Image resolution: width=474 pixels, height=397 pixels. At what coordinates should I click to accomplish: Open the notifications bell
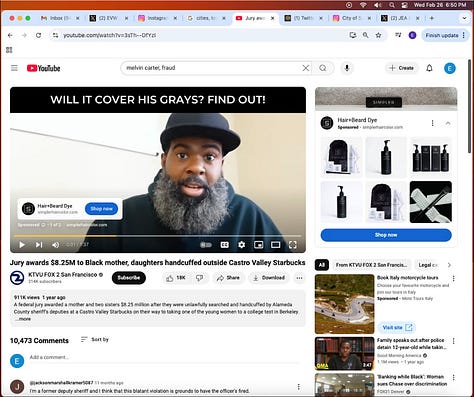click(429, 68)
